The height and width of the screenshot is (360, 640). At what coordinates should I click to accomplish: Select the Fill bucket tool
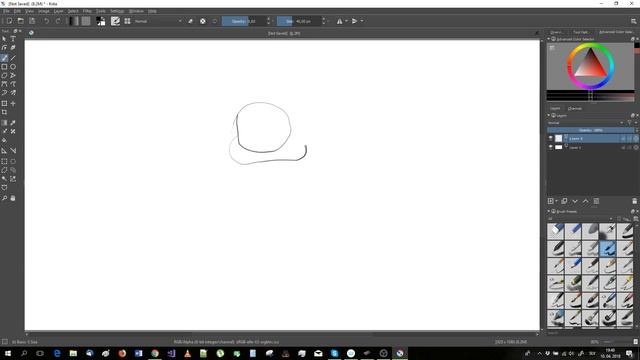click(x=4, y=140)
